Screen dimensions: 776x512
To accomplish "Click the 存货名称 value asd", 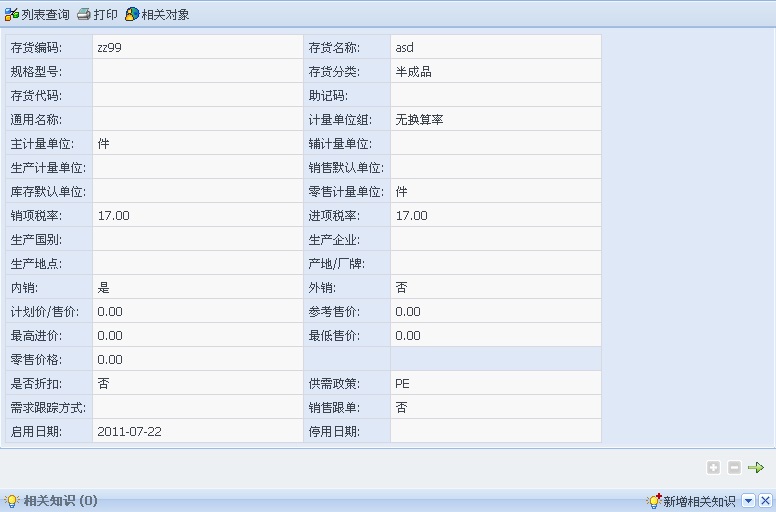I will 404,47.
